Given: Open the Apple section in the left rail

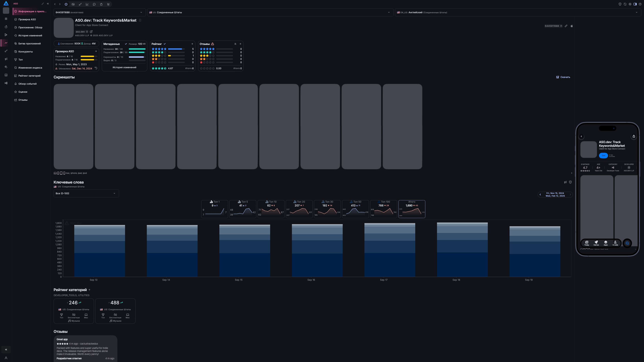Looking at the screenshot, I should coord(6,27).
